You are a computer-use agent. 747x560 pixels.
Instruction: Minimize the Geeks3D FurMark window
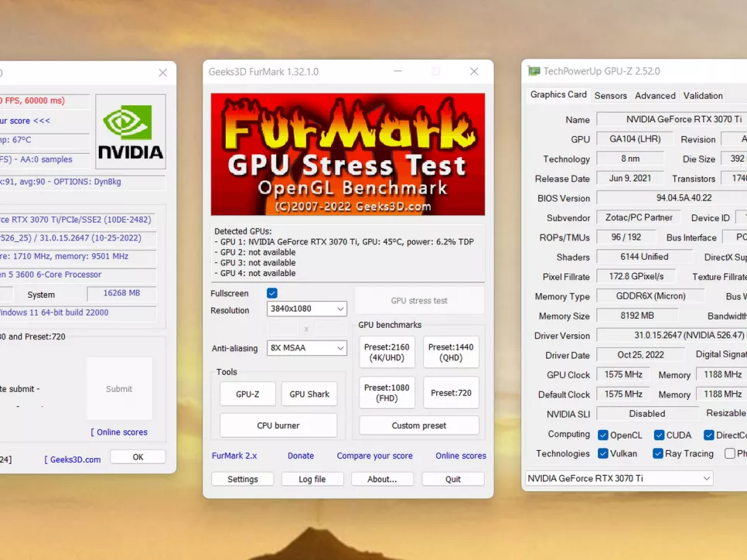point(397,71)
